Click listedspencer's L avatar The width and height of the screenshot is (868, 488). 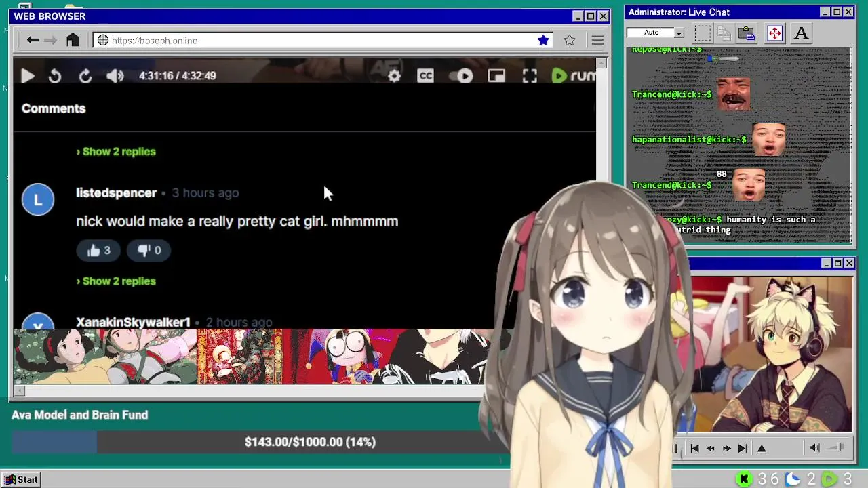(38, 200)
